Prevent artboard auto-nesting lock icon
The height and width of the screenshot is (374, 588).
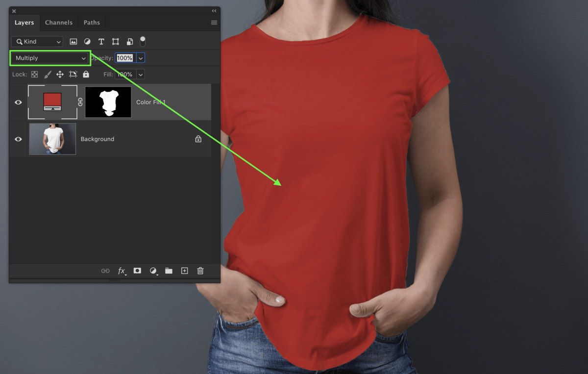(73, 75)
